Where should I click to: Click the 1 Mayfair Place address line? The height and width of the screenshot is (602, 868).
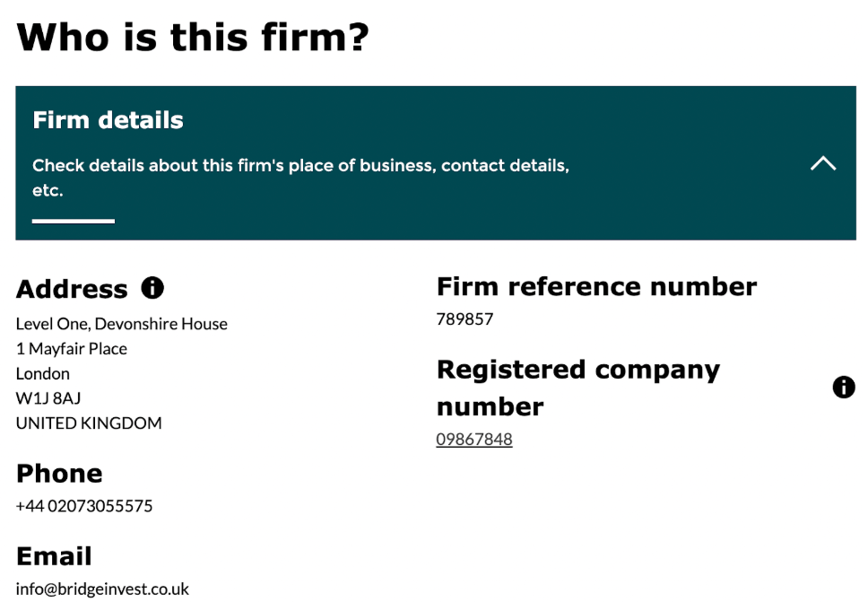(72, 349)
